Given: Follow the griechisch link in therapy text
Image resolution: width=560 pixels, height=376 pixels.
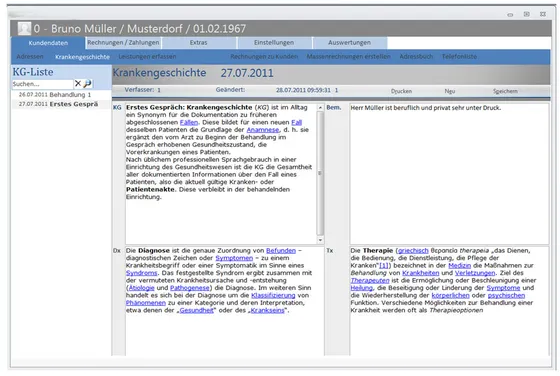Looking at the screenshot, I should click(413, 251).
